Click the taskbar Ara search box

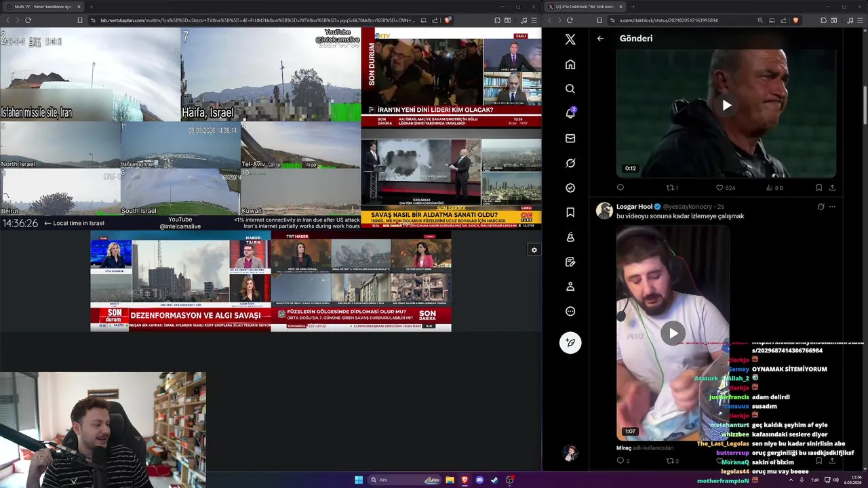405,480
